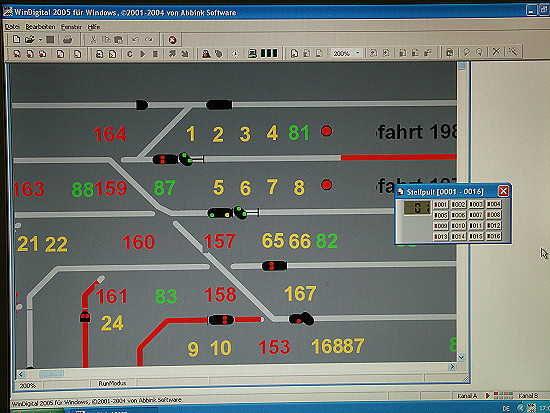The width and height of the screenshot is (550, 413).
Task: Toggle switch 008 in Stellpult panel
Action: coord(494,215)
